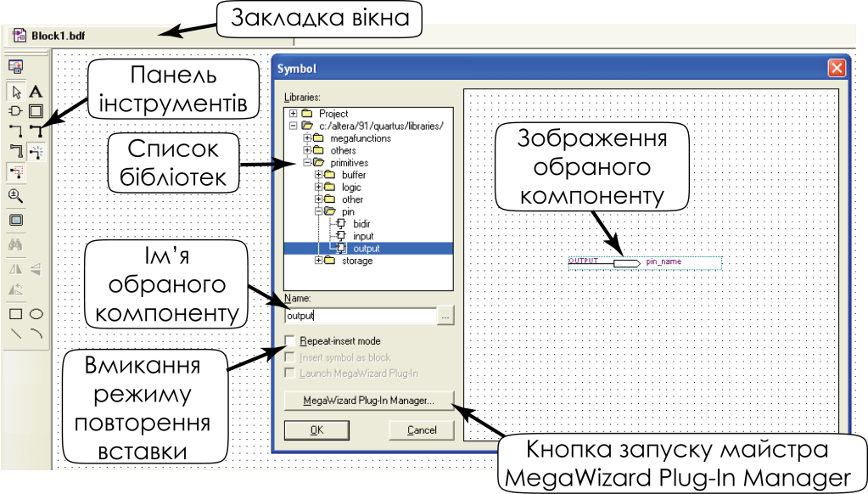
Task: Click in the Name input field
Action: [361, 316]
